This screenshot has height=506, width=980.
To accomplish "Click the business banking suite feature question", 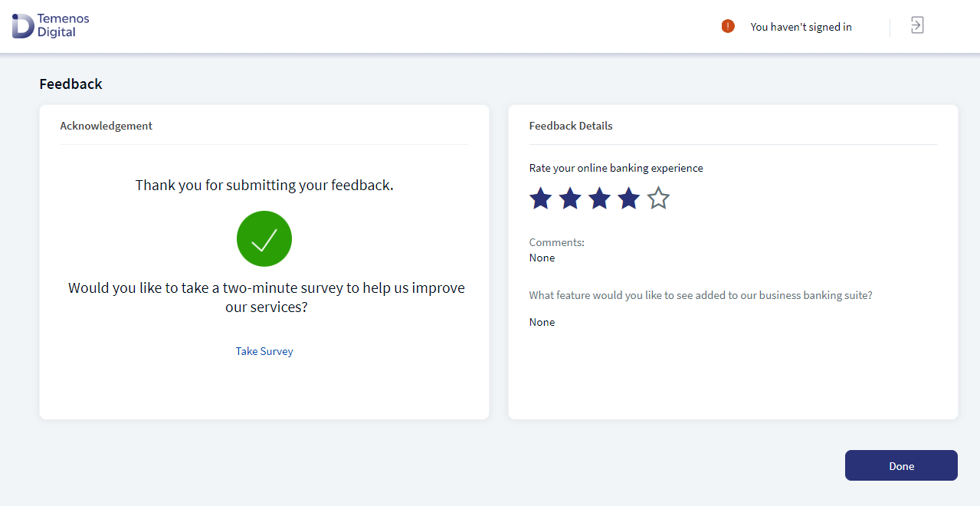I will [700, 295].
